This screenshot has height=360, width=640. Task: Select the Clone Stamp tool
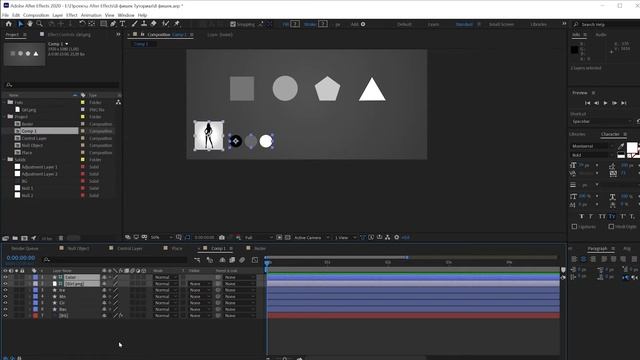coord(144,24)
